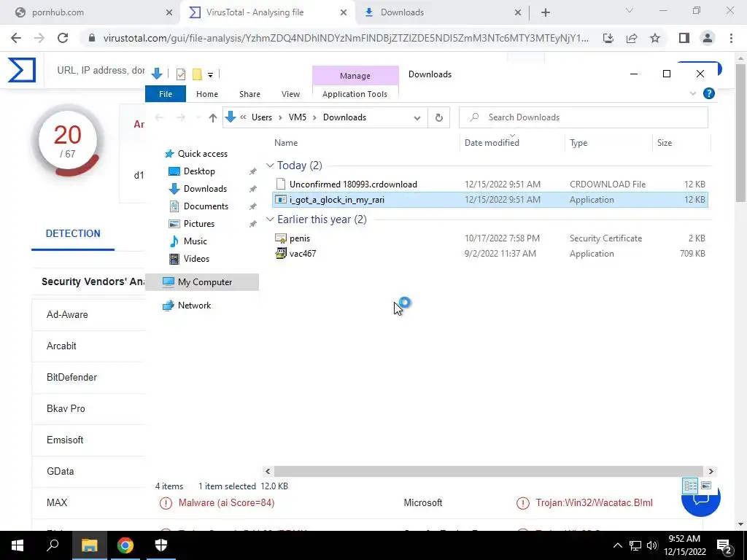Viewport: 747px width, 560px height.
Task: Open the Chrome three-dot menu
Action: tap(731, 38)
